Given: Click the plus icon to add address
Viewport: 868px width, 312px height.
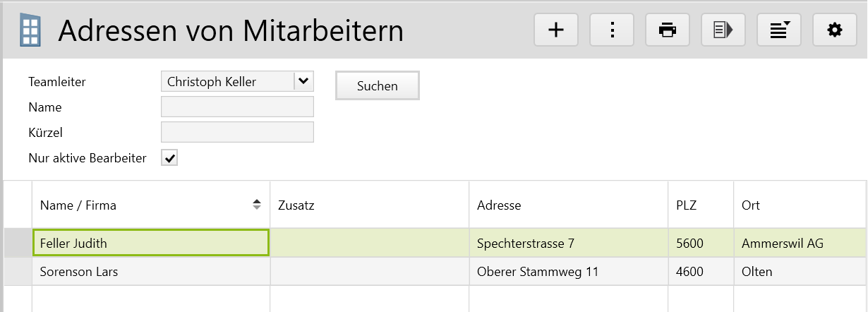Looking at the screenshot, I should coord(556,30).
